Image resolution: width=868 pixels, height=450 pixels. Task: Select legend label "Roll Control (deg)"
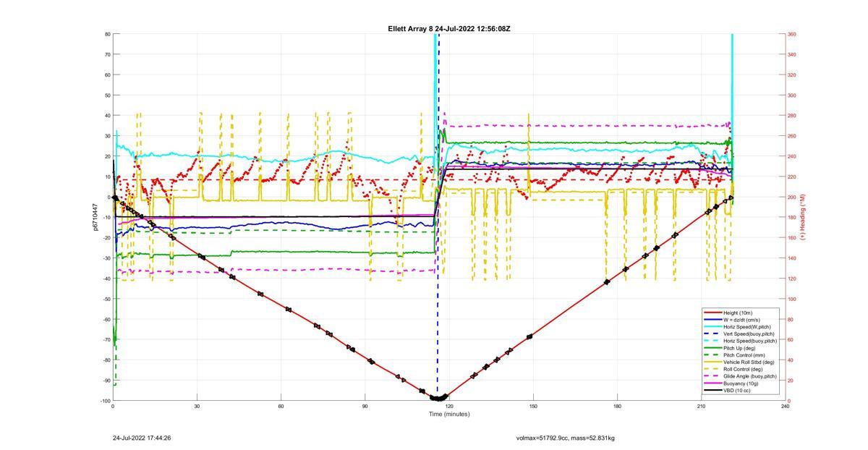pyautogui.click(x=744, y=369)
